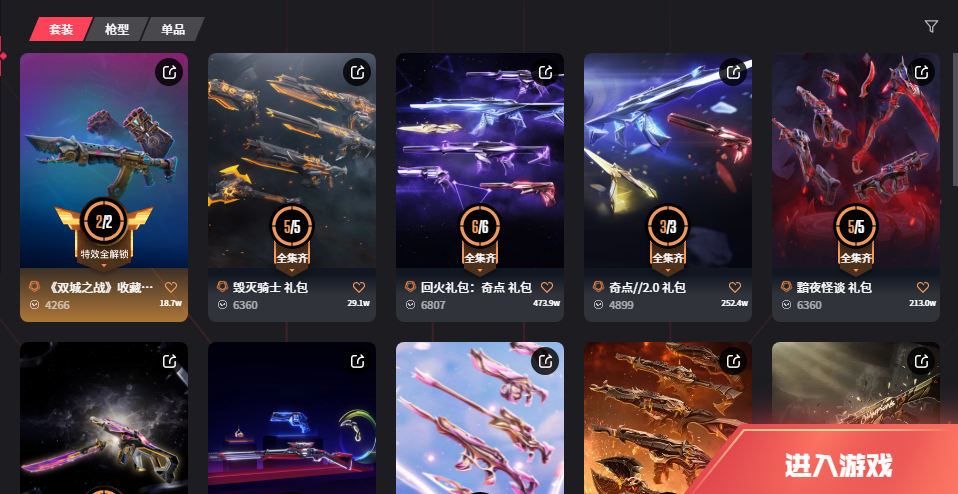958x494 pixels.
Task: Expand 全集齐 badge on 毁灭骑士 card
Action: click(x=291, y=269)
